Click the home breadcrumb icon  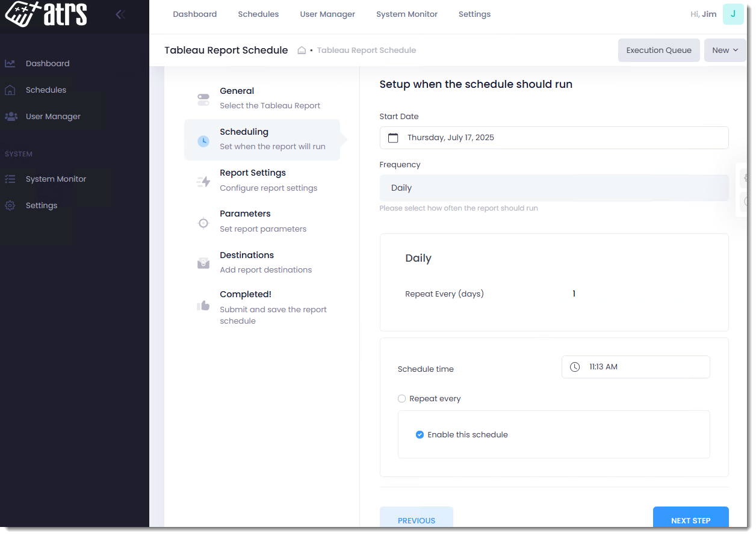pos(302,51)
